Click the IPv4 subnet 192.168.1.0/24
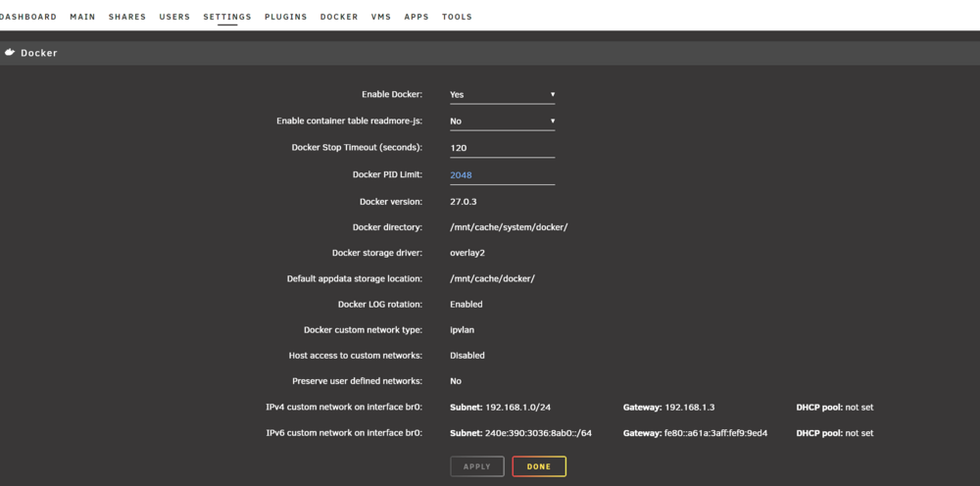980x486 pixels. point(517,408)
